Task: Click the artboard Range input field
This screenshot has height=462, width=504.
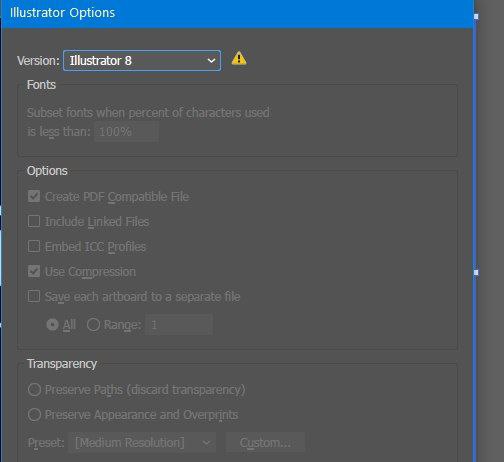Action: [179, 325]
